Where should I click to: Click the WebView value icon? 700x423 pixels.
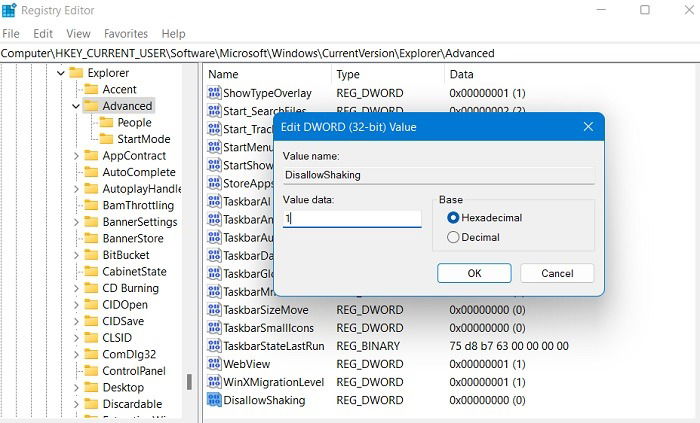214,364
